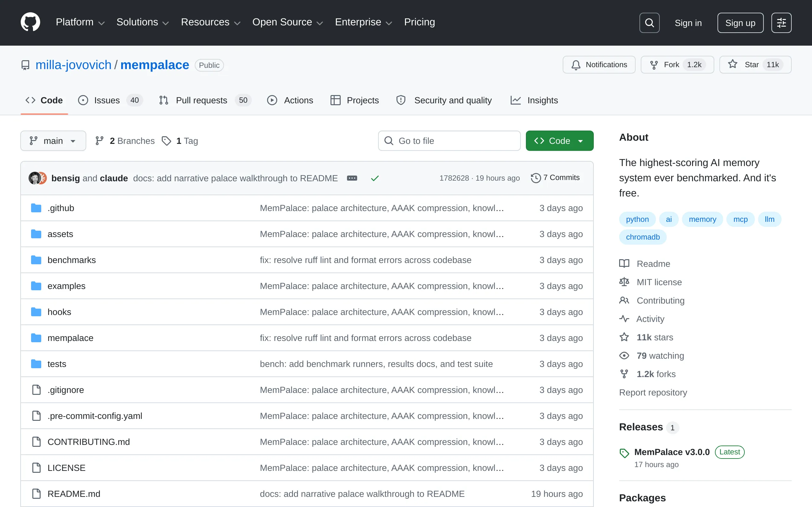The height and width of the screenshot is (507, 812).
Task: Open the README.md file
Action: 74,493
